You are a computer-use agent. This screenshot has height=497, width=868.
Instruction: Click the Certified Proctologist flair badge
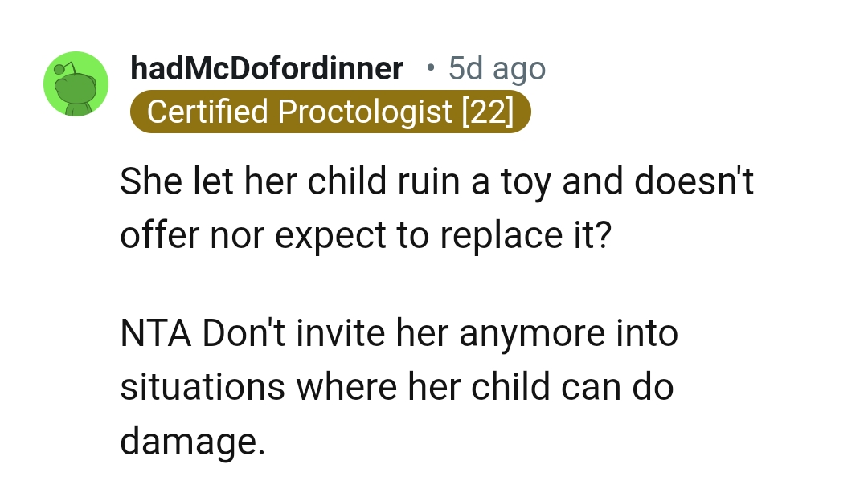(330, 112)
